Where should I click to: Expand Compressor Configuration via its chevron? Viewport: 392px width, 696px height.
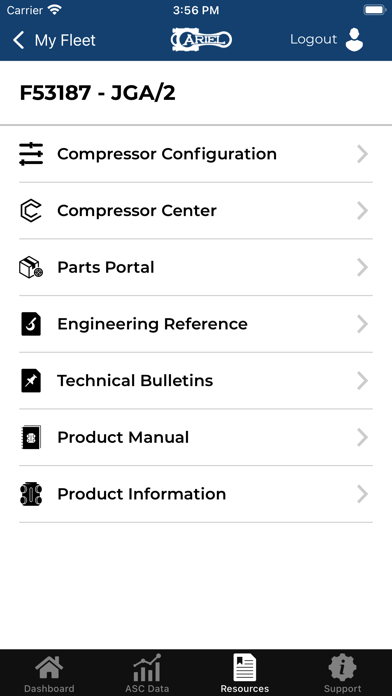tap(363, 154)
